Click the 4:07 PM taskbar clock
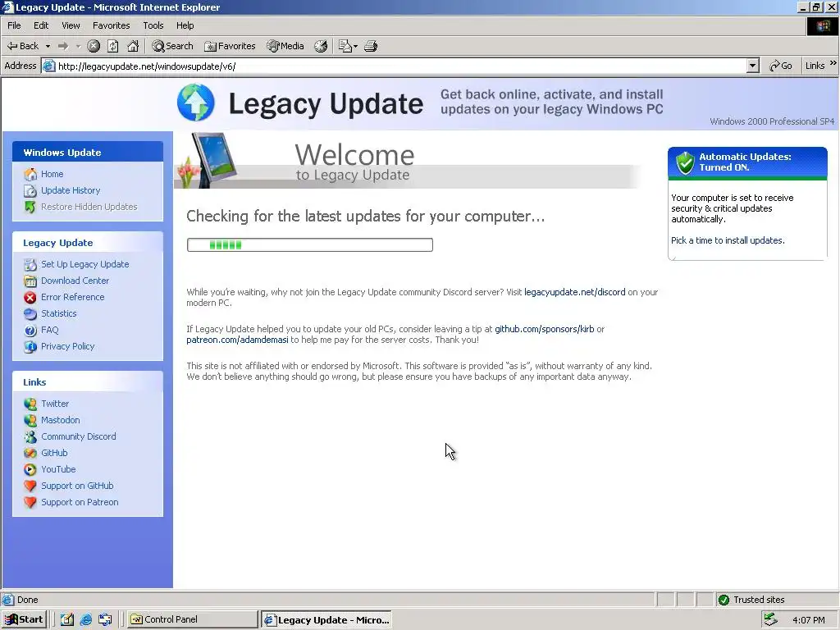The width and height of the screenshot is (840, 630). click(x=808, y=620)
